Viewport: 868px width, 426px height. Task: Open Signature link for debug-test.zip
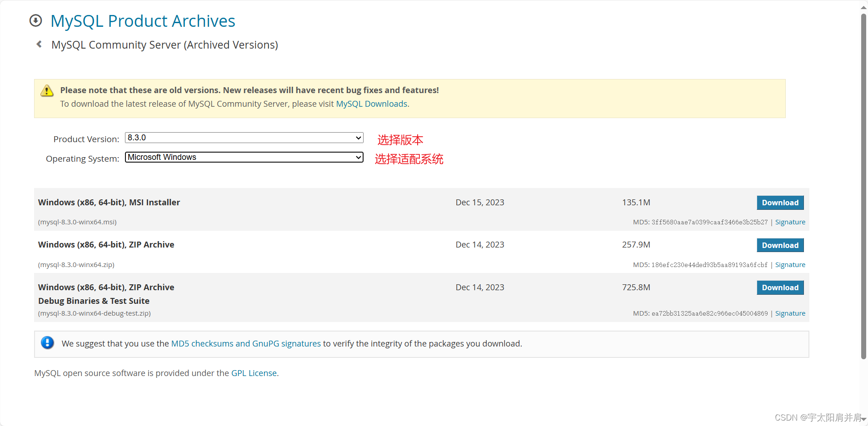tap(790, 313)
